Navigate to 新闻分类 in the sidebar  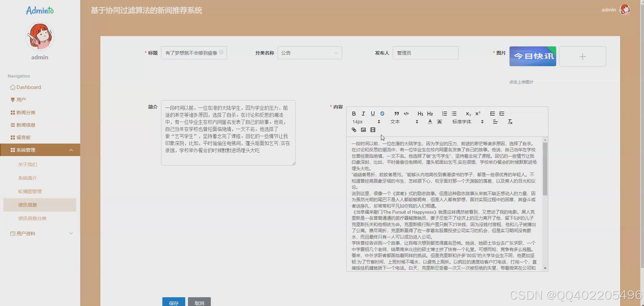(x=26, y=112)
